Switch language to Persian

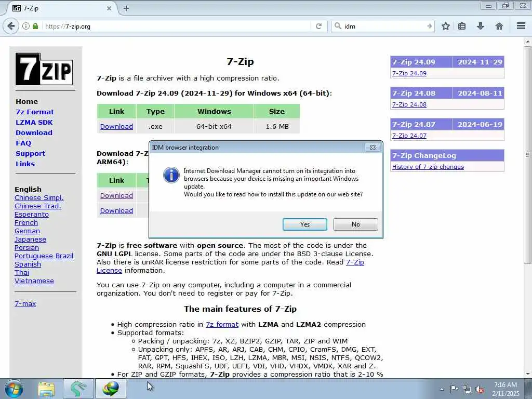[x=26, y=248]
